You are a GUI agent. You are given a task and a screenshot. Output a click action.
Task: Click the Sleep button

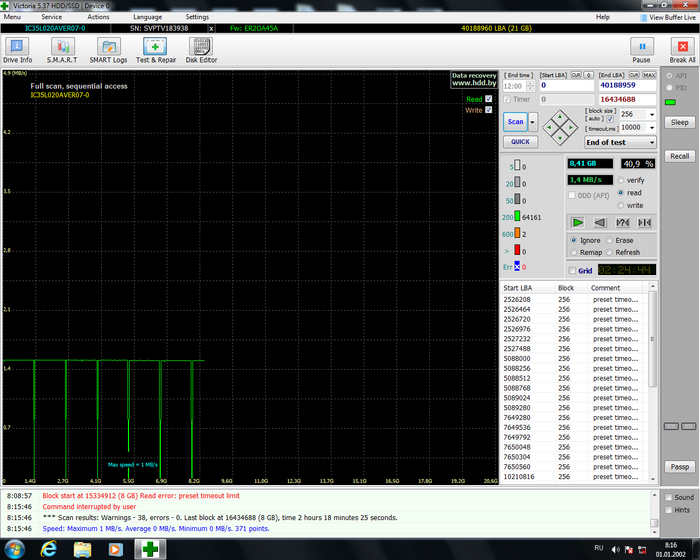680,122
